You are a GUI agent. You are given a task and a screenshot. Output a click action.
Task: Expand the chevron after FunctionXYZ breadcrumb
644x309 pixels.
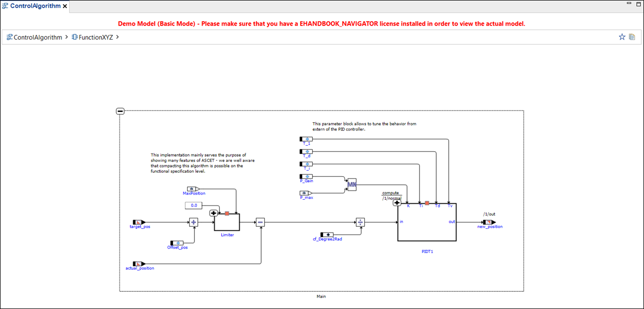[x=117, y=37]
